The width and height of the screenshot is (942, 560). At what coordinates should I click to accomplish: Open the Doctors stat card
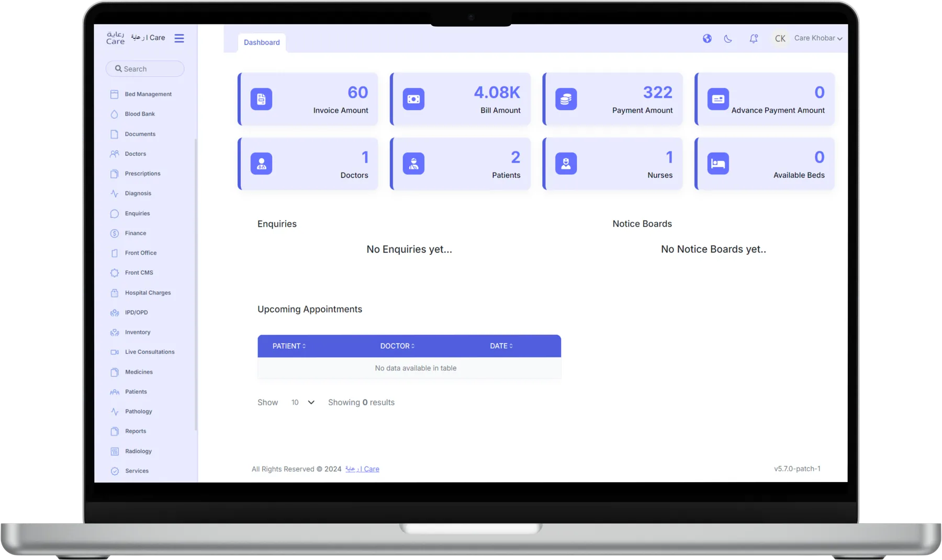308,164
